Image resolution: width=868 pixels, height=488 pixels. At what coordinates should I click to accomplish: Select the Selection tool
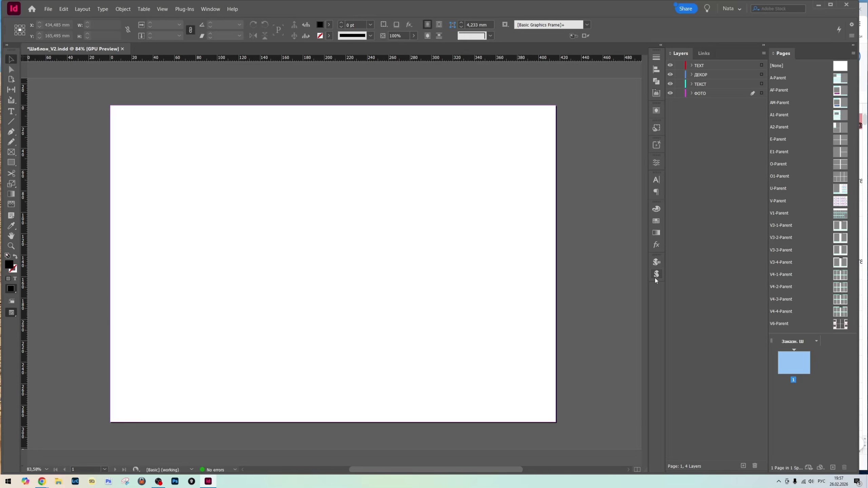coord(11,59)
